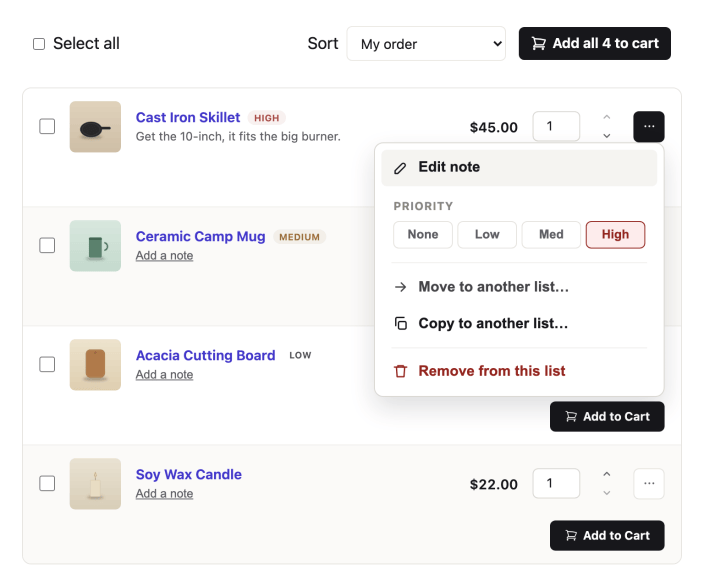Click Add to Cart under Acacia Cutting Board
The height and width of the screenshot is (585, 704).
(x=607, y=417)
